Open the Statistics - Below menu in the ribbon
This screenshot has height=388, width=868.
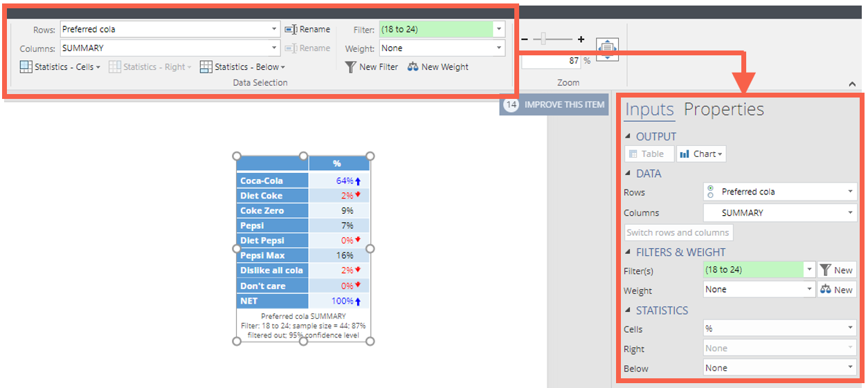click(x=242, y=67)
